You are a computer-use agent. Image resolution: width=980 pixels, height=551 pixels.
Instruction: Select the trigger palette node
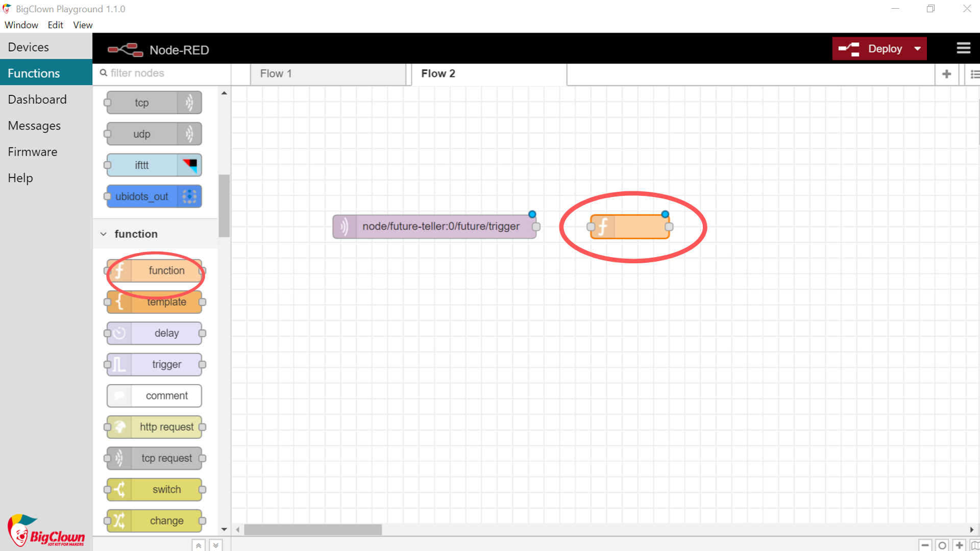[x=154, y=364]
